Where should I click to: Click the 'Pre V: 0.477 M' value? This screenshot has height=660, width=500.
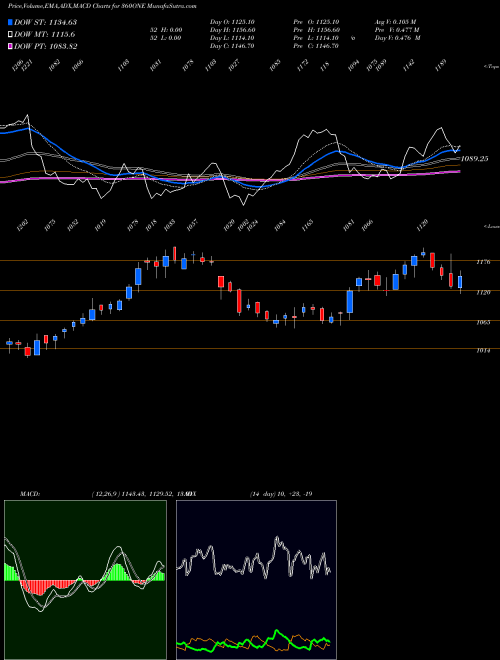397,30
